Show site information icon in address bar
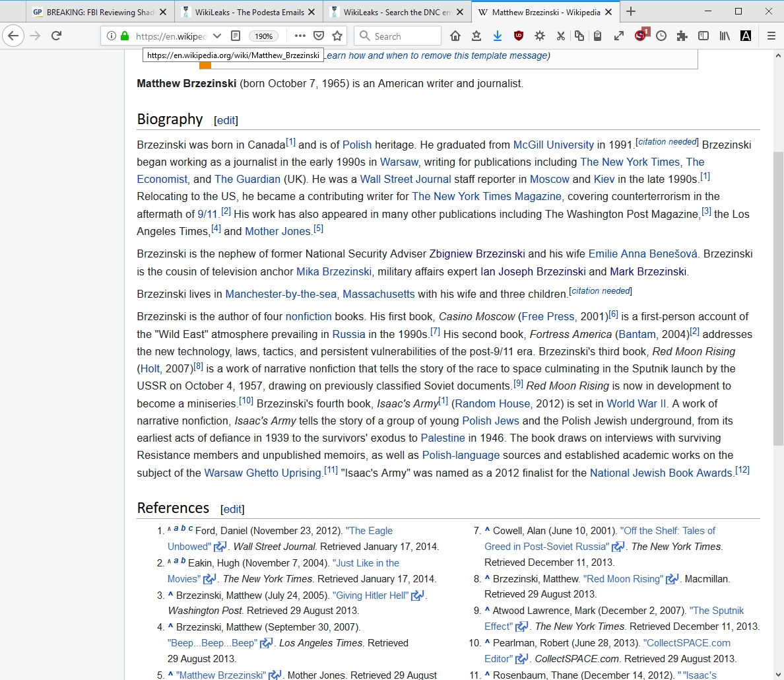 tap(112, 36)
